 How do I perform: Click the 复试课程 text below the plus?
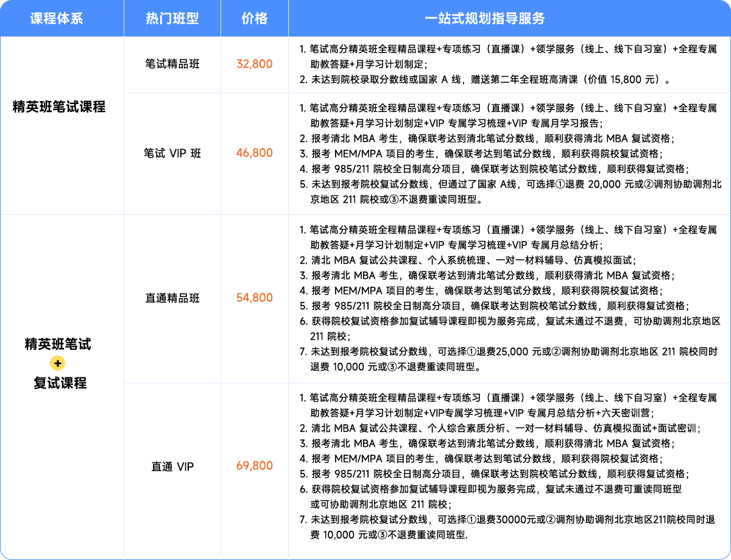60,383
